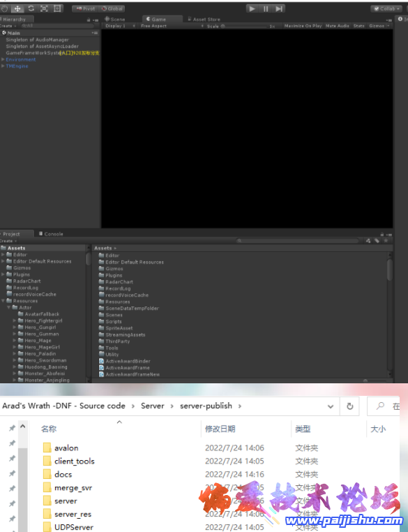Toggle the Hierarchy panel lock icon

[x=89, y=20]
